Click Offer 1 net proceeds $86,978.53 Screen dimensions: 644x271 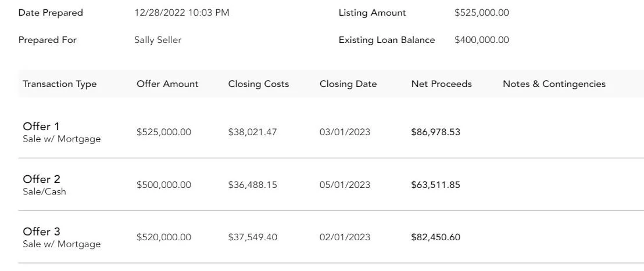coord(435,132)
